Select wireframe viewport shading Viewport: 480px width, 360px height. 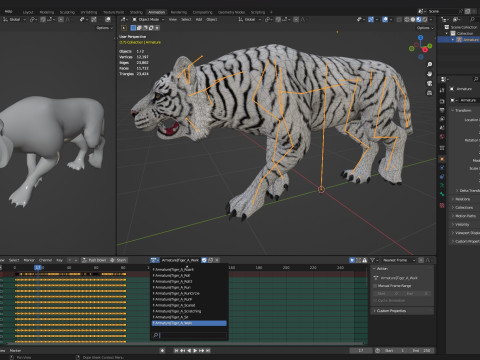pyautogui.click(x=407, y=20)
